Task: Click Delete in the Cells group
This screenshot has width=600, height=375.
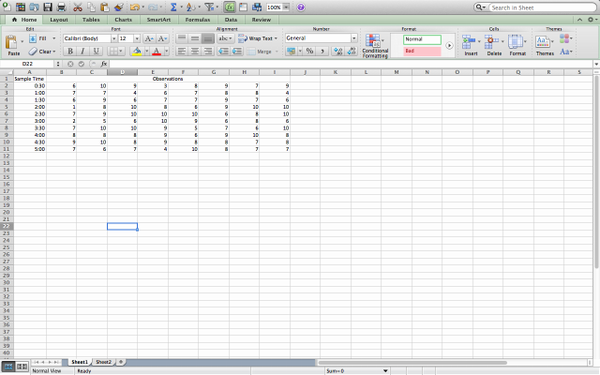Action: [x=494, y=45]
